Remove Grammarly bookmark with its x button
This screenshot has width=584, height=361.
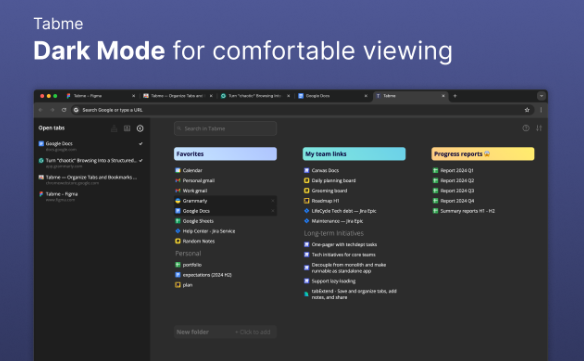(x=273, y=201)
